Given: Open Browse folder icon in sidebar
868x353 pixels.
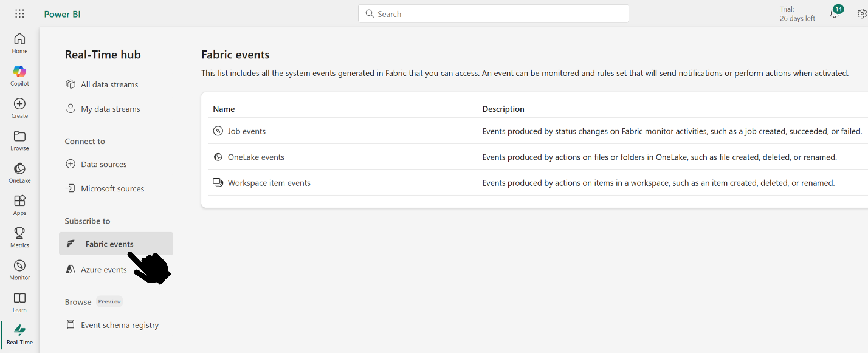Looking at the screenshot, I should click(x=19, y=140).
